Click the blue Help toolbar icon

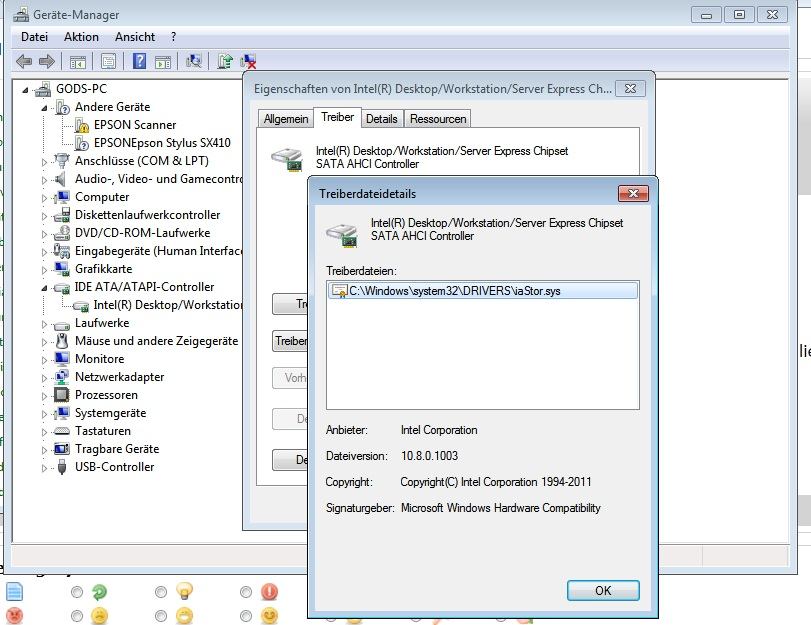139,61
